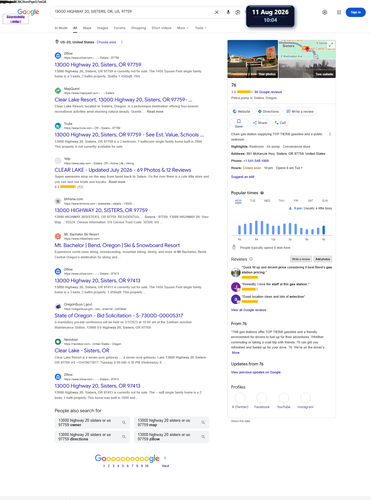The width and height of the screenshot is (375, 500).
Task: Open the Google reviews count link near rating
Action: pyautogui.click(x=268, y=92)
